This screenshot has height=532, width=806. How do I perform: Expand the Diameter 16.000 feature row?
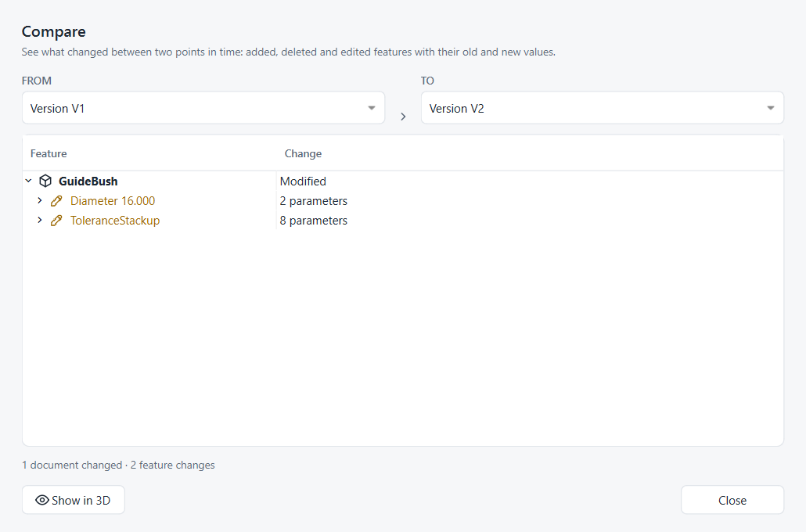(40, 200)
